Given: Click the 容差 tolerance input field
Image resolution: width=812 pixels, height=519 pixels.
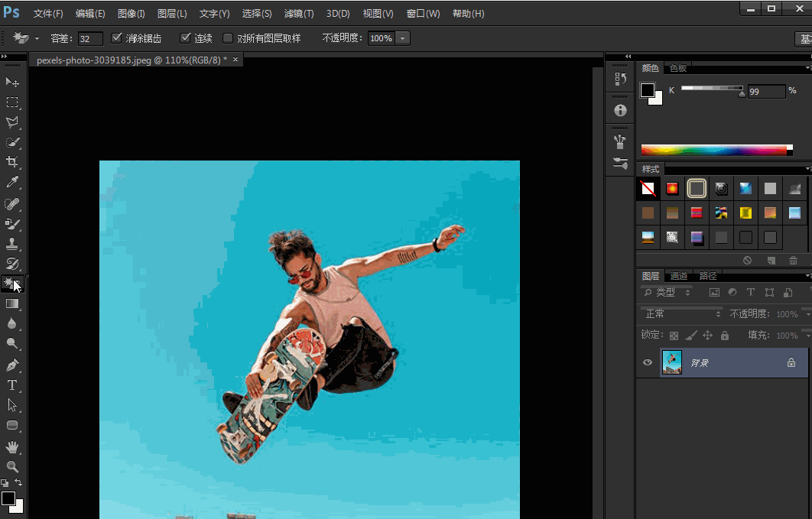Looking at the screenshot, I should coord(89,38).
